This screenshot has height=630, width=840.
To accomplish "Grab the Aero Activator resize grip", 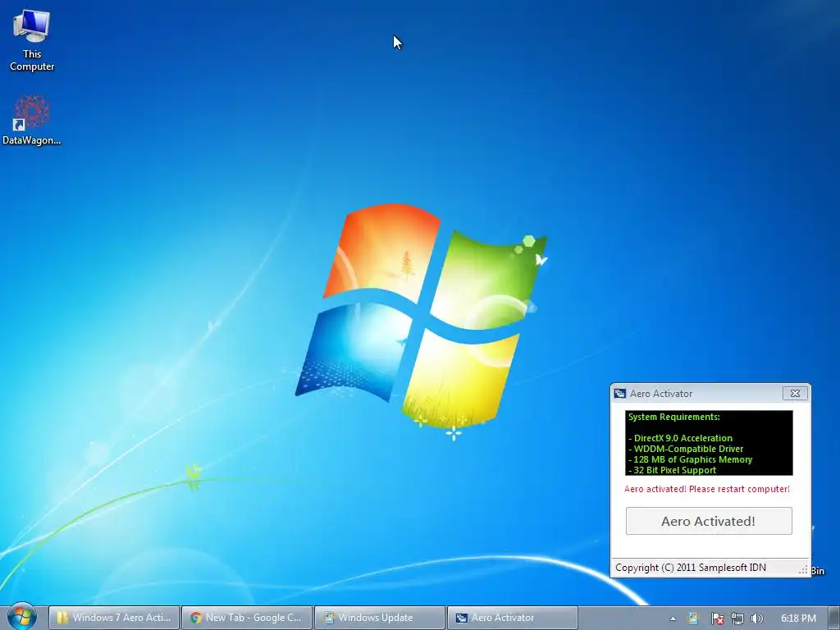I will (x=803, y=570).
